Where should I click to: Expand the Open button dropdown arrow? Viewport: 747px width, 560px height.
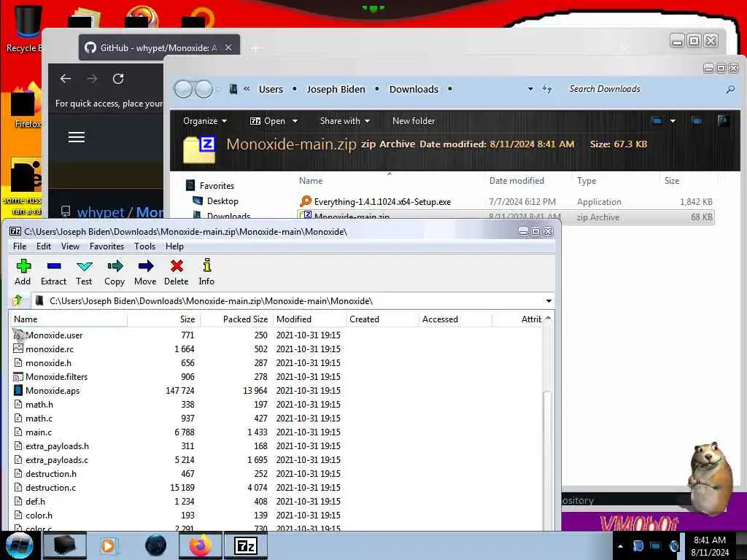(295, 121)
